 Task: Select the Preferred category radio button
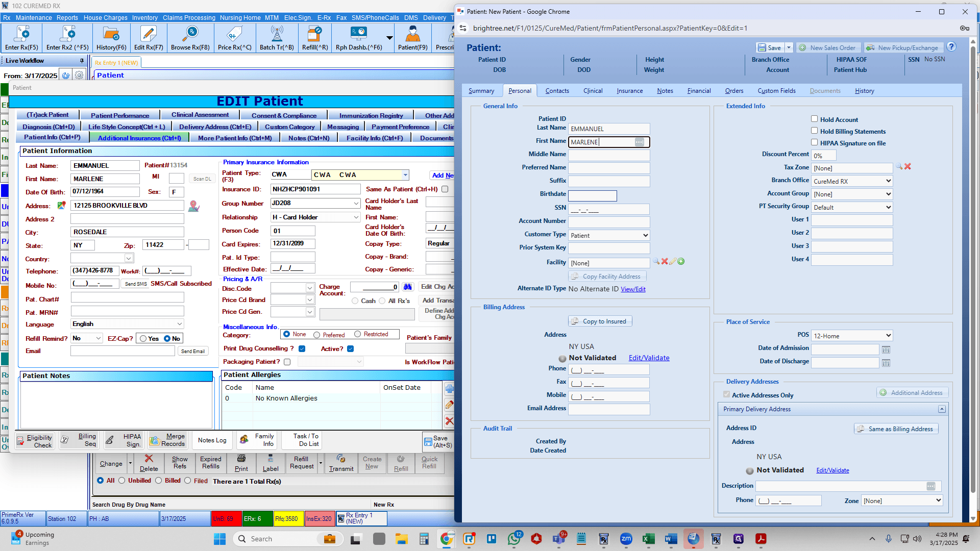[317, 335]
